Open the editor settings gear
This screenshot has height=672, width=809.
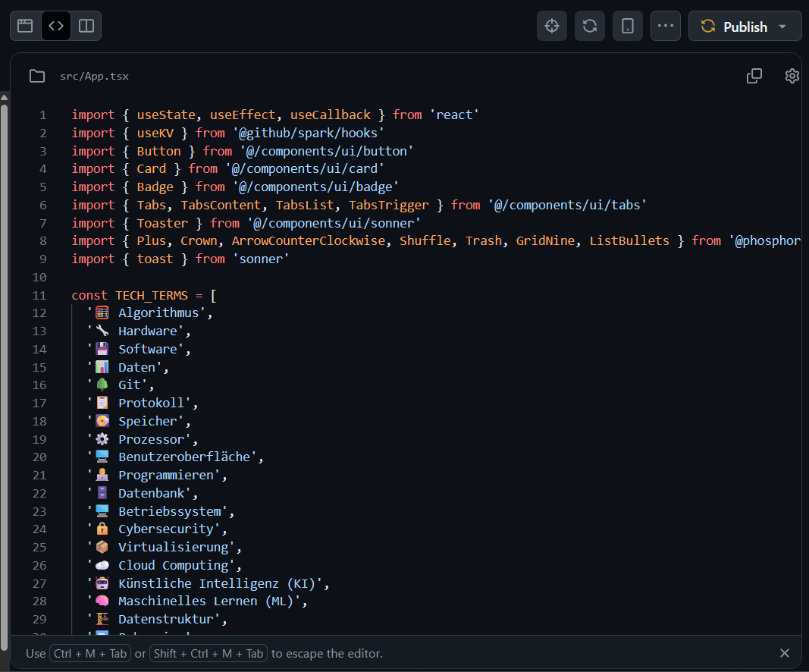pyautogui.click(x=792, y=76)
